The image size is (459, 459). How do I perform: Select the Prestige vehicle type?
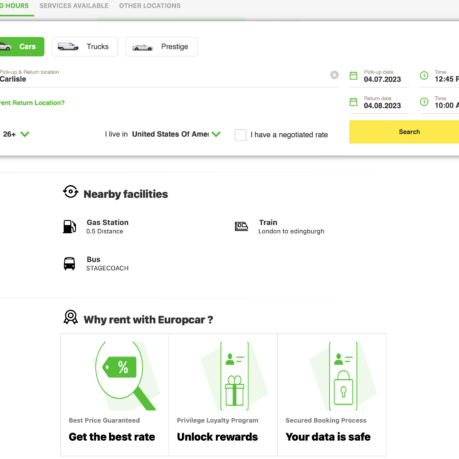coord(161,47)
